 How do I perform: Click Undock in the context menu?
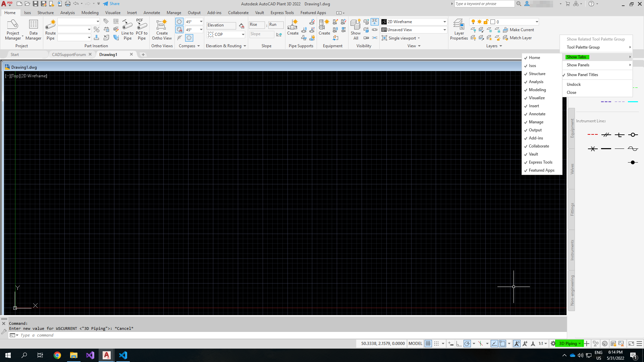[574, 84]
